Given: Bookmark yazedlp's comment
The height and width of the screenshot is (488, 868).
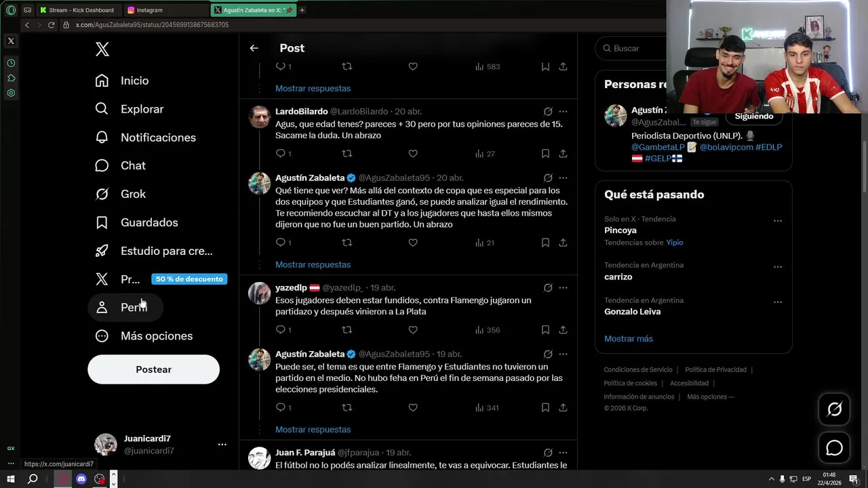Looking at the screenshot, I should 545,330.
